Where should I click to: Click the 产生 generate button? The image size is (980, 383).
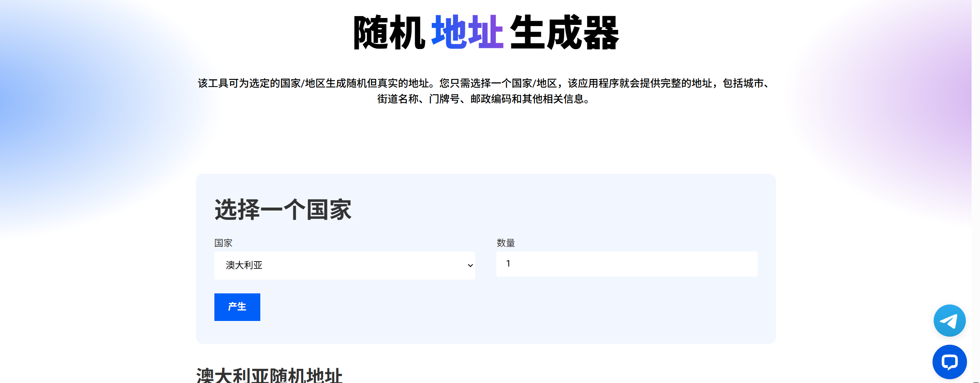pyautogui.click(x=237, y=307)
